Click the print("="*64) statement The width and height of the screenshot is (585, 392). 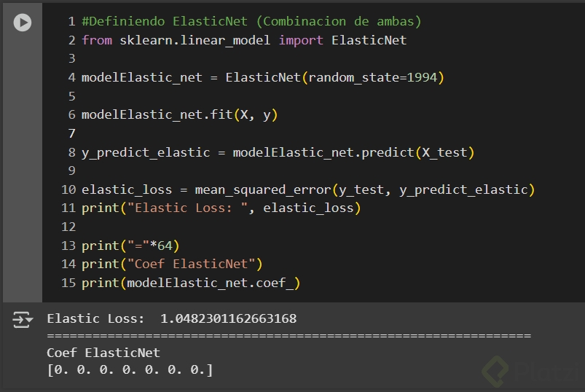coord(130,246)
